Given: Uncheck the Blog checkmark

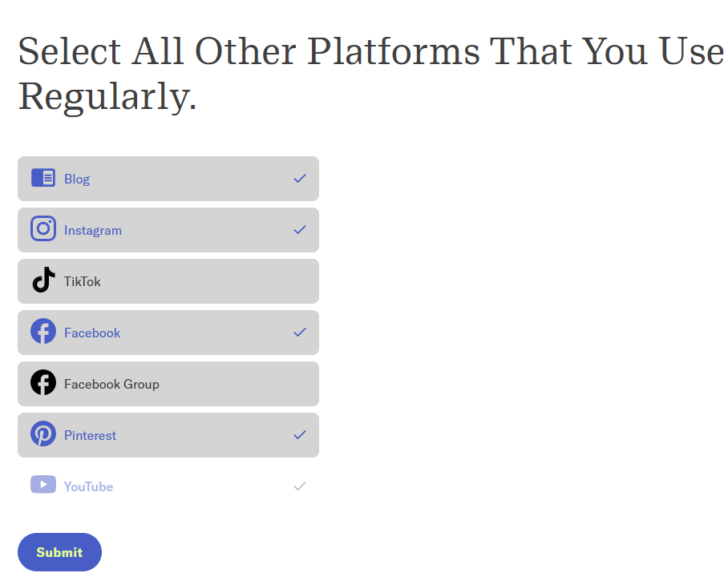Looking at the screenshot, I should pyautogui.click(x=300, y=179).
